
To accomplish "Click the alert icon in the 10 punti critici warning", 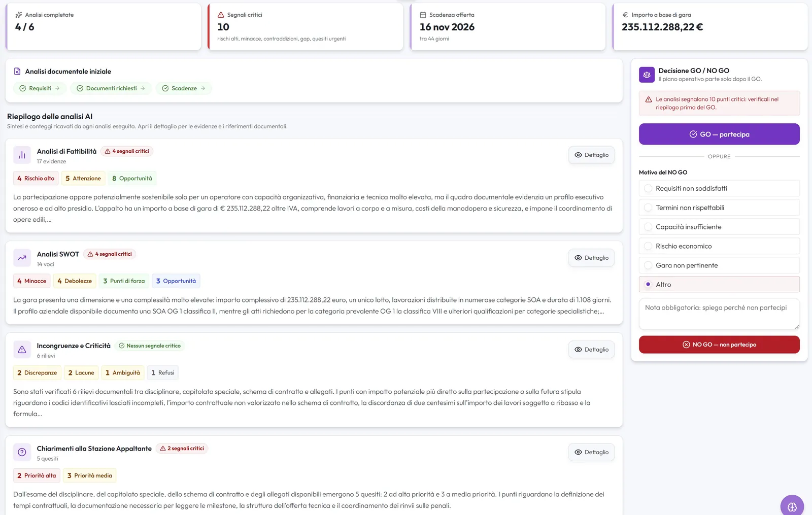I will click(648, 99).
